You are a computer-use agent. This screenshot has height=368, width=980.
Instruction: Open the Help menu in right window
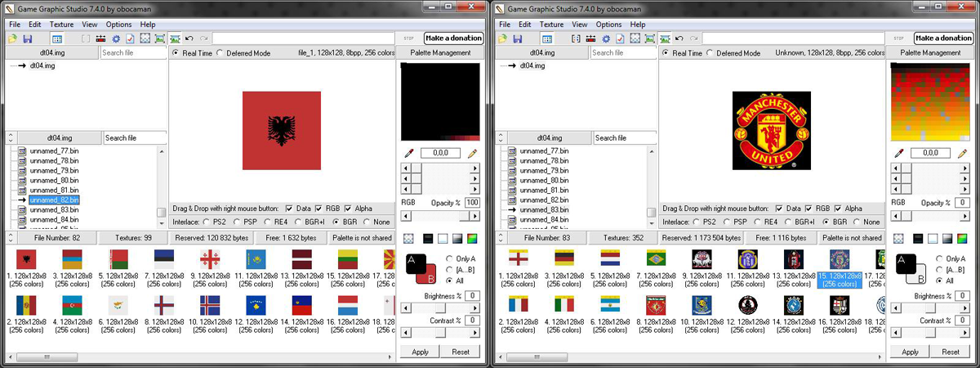coord(638,25)
